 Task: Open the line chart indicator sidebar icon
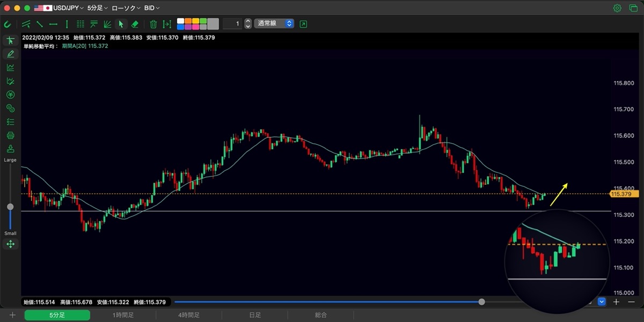[x=10, y=68]
